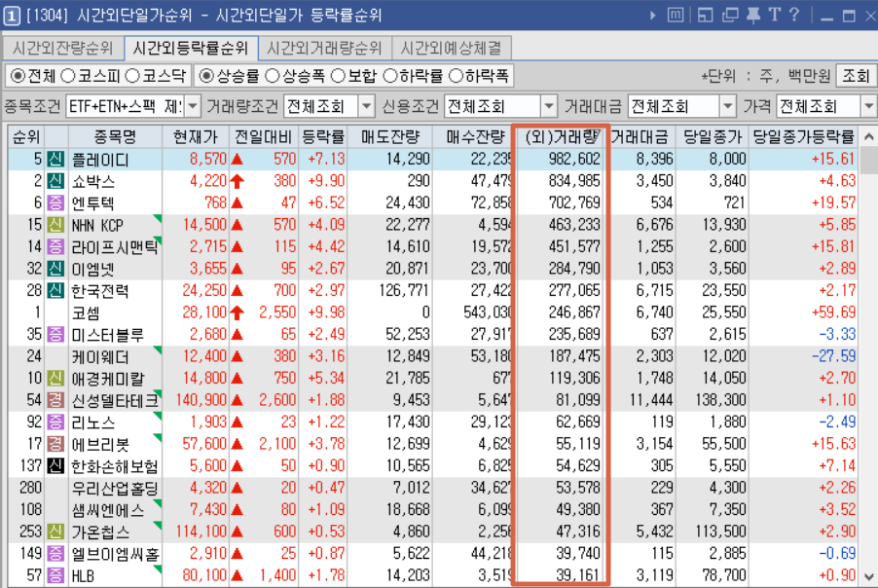This screenshot has height=588, width=878.
Task: Click the 신 badge beside 쇼박스
Action: coord(55,181)
